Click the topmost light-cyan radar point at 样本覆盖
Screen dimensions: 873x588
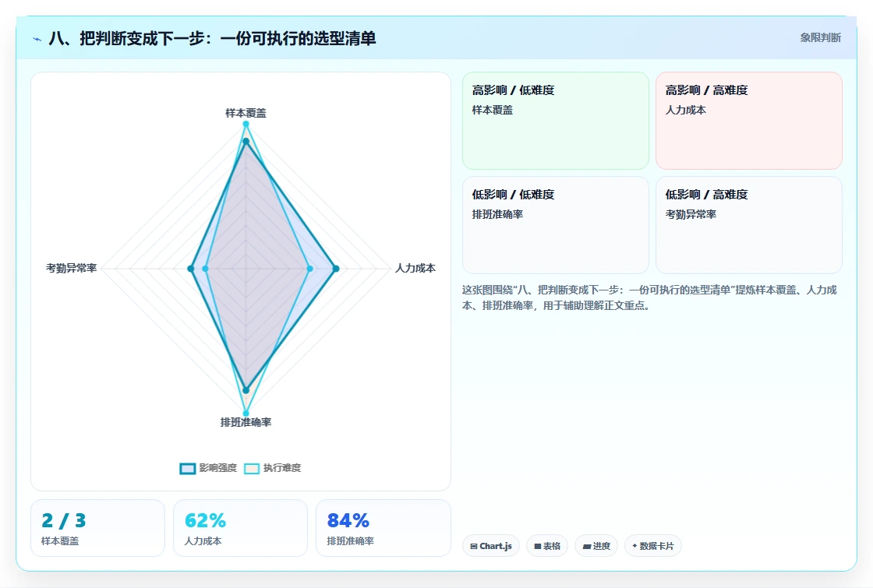[246, 124]
